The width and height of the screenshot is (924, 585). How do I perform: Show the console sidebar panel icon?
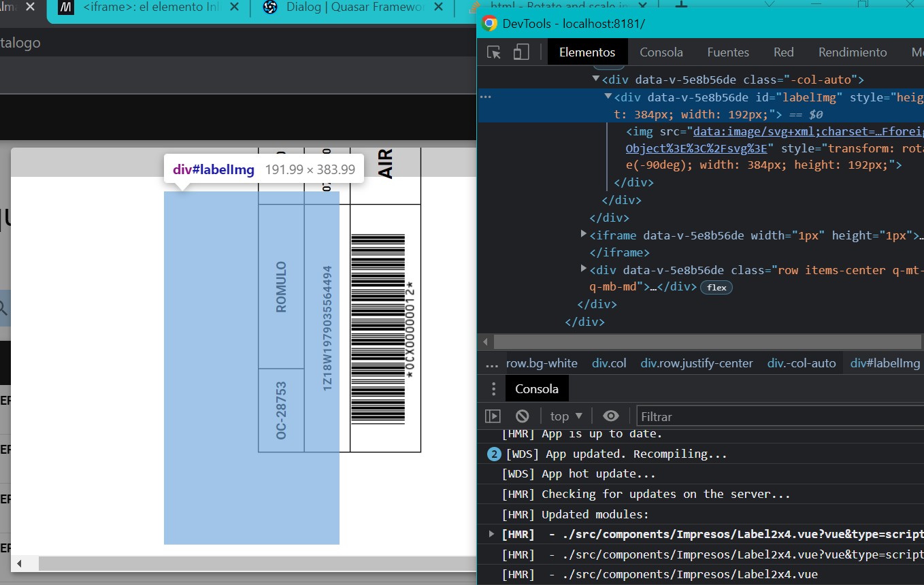[493, 416]
